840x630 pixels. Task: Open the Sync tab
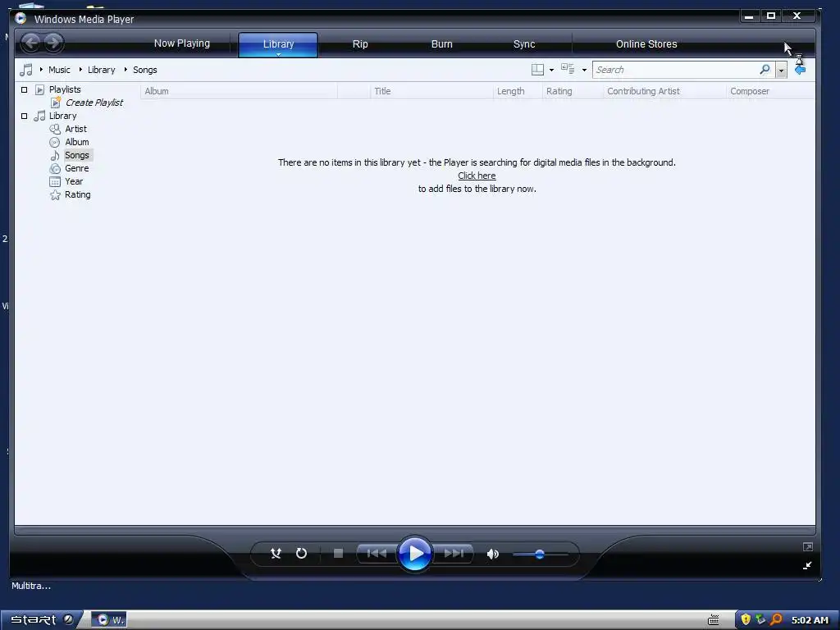point(524,44)
